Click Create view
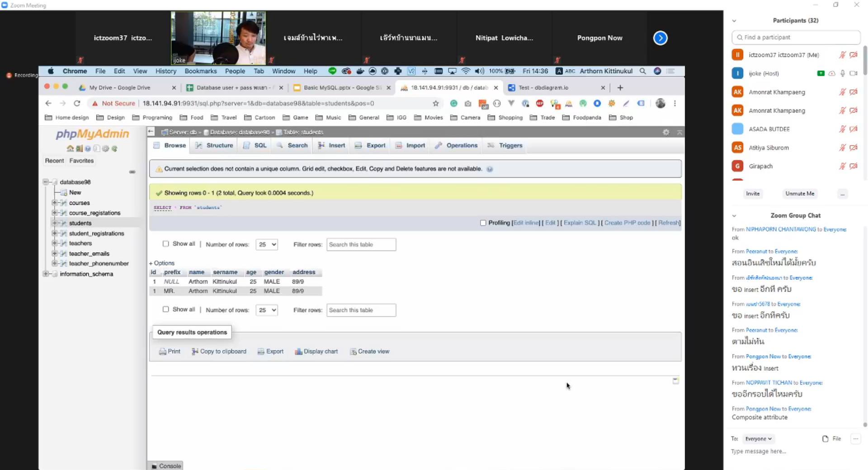The height and width of the screenshot is (470, 868). point(369,351)
